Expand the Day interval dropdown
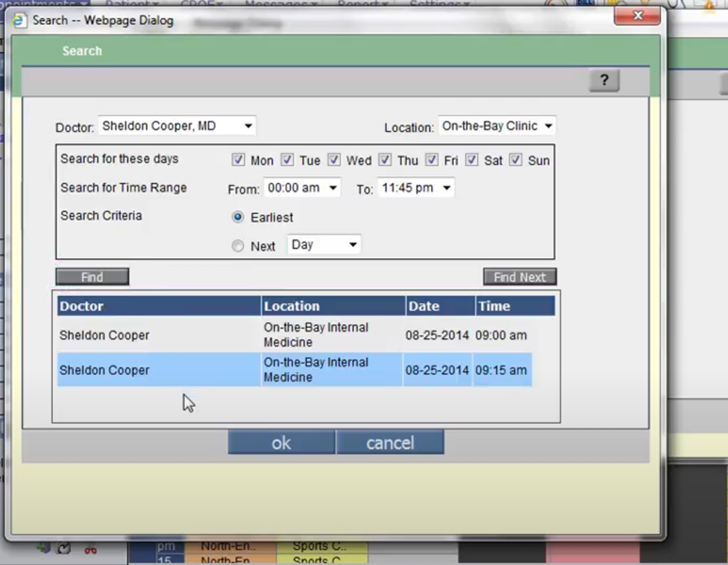 coord(324,245)
